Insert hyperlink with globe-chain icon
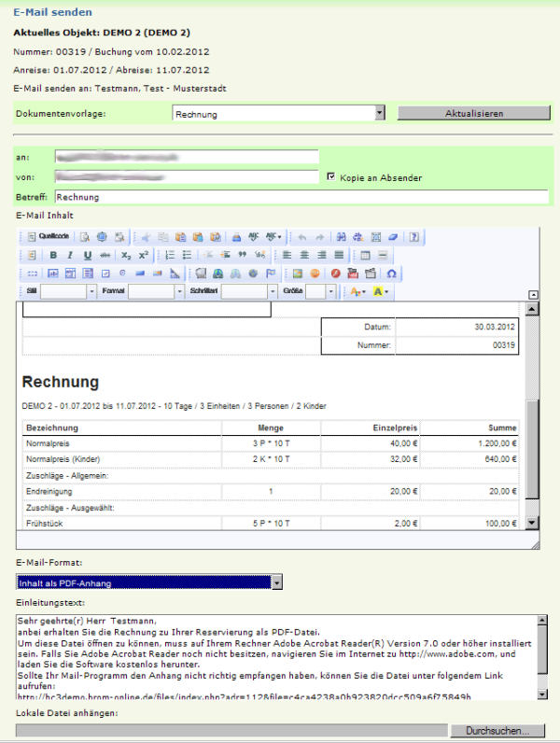560x743 pixels. pyautogui.click(x=218, y=273)
